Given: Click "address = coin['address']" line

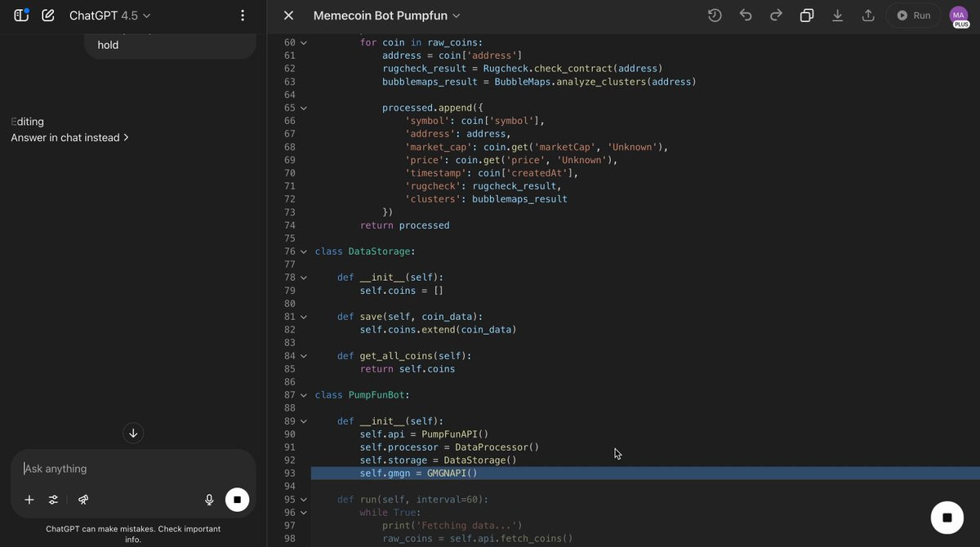Looking at the screenshot, I should [x=452, y=56].
